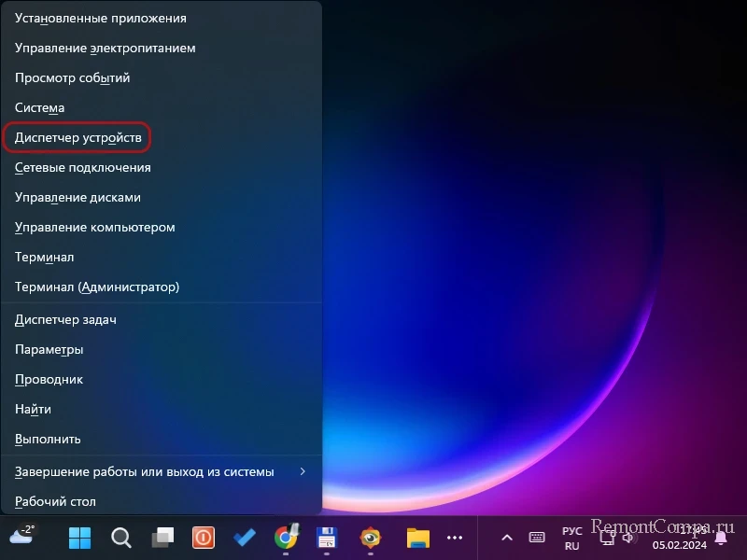Select Диспетчер устройств from the menu

(x=78, y=138)
